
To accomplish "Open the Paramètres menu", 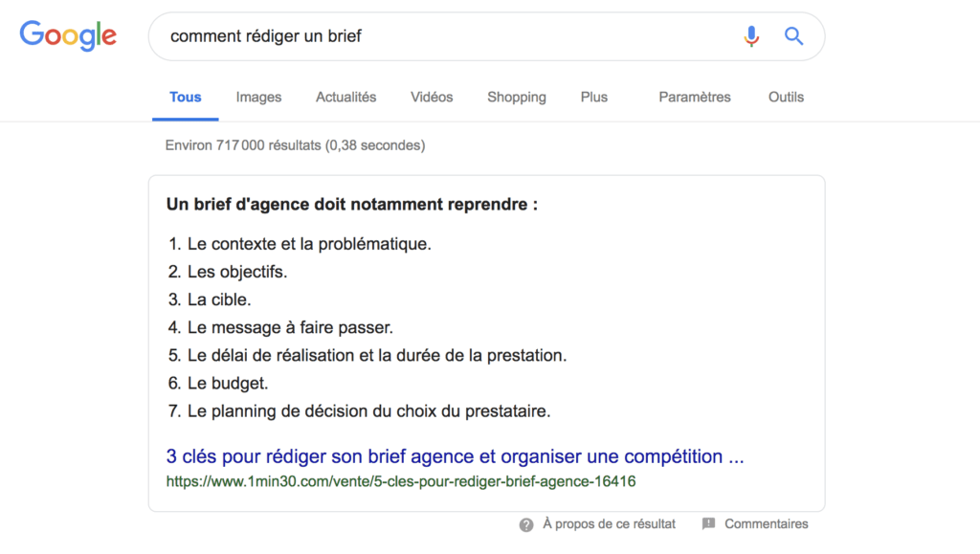I will [695, 98].
